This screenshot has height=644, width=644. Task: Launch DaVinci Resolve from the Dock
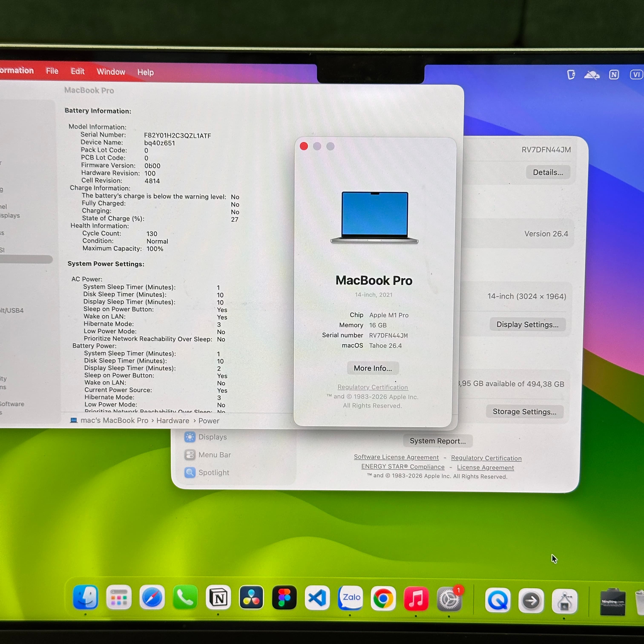click(x=251, y=598)
